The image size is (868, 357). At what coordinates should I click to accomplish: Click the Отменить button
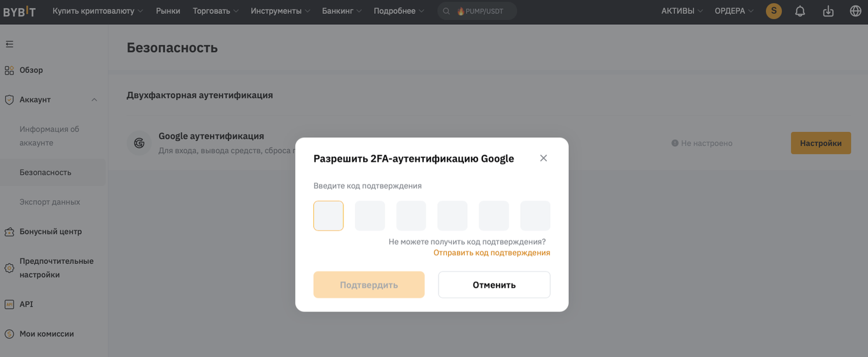pyautogui.click(x=494, y=284)
